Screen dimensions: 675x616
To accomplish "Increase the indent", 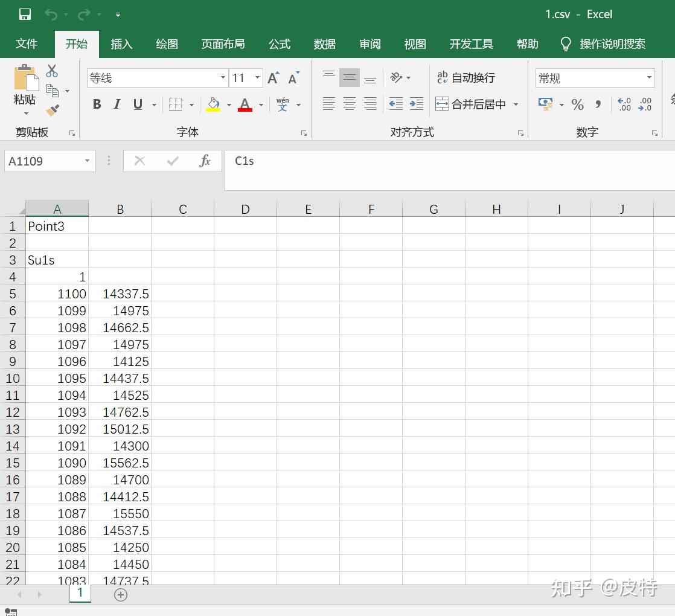I will coord(416,104).
